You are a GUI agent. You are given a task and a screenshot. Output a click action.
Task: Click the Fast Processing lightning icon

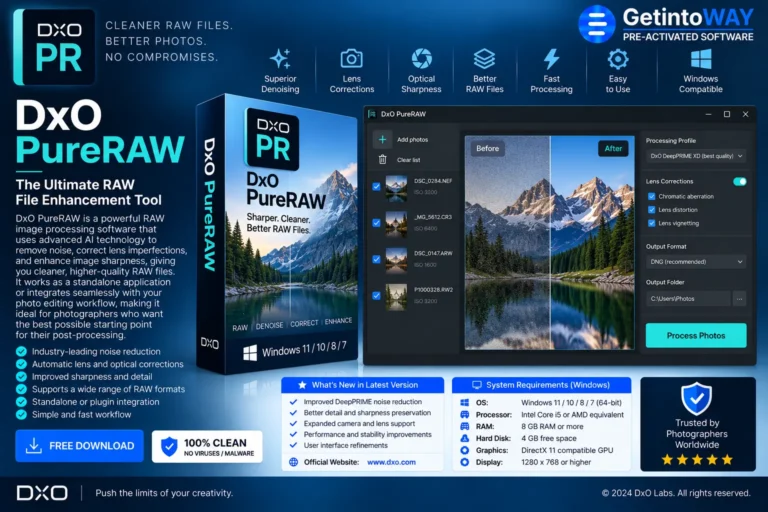(x=551, y=59)
